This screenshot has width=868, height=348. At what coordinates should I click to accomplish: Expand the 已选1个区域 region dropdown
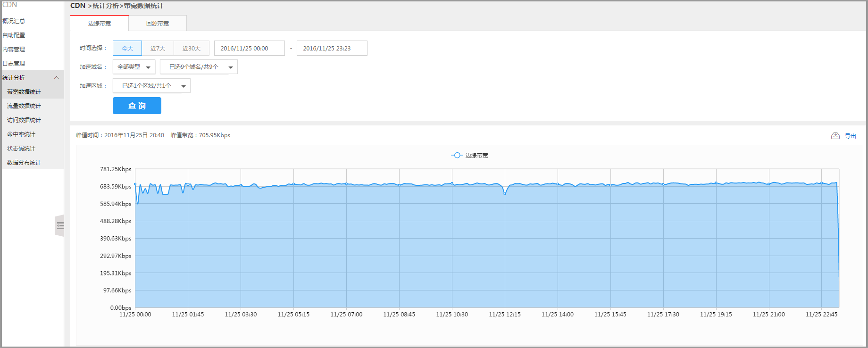(x=151, y=86)
